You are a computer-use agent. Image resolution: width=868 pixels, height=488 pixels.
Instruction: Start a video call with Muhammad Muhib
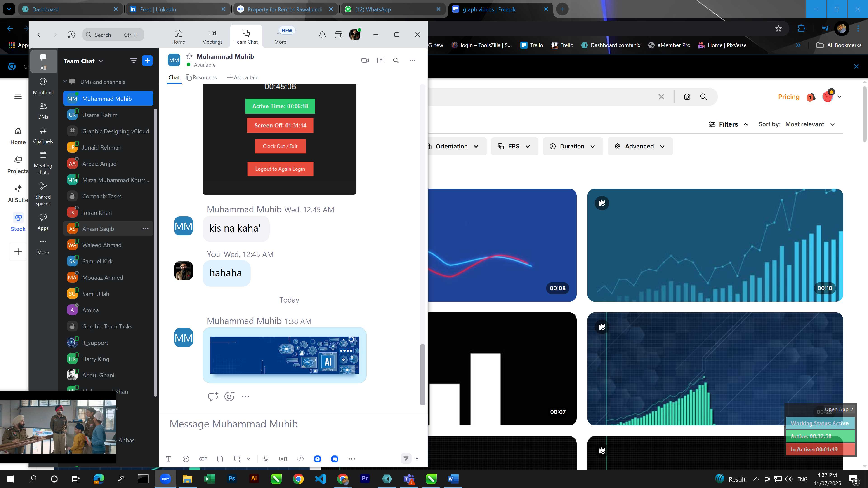point(365,60)
